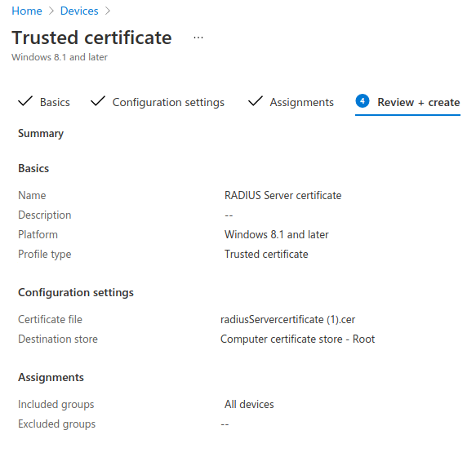476x457 pixels.
Task: Click the Trusted certificate profile type value
Action: pos(266,255)
